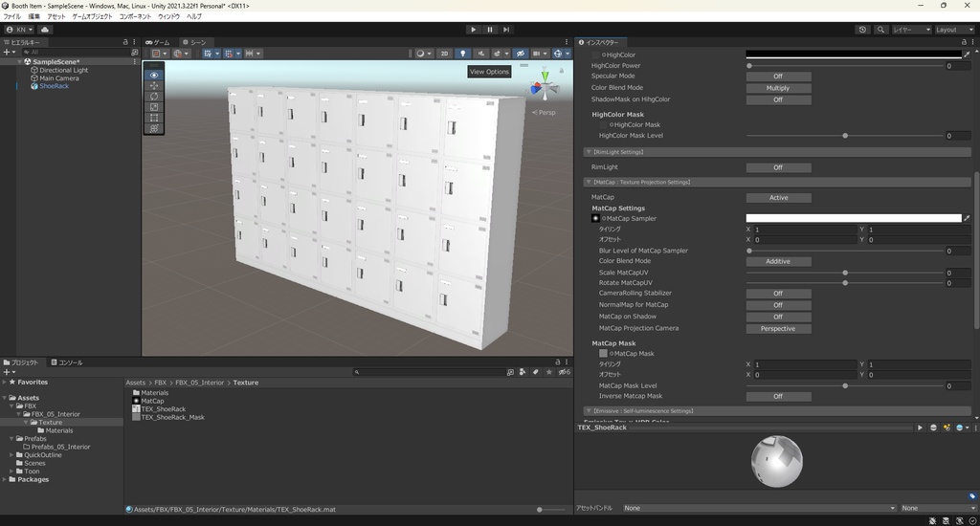Select the Transform tool in scene toolbar
The image size is (980, 526).
coord(154,128)
